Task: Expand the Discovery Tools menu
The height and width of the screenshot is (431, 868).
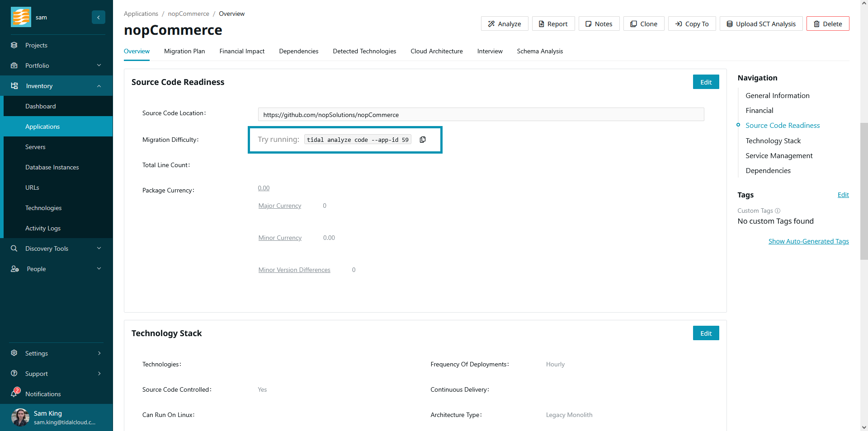Action: [x=99, y=248]
